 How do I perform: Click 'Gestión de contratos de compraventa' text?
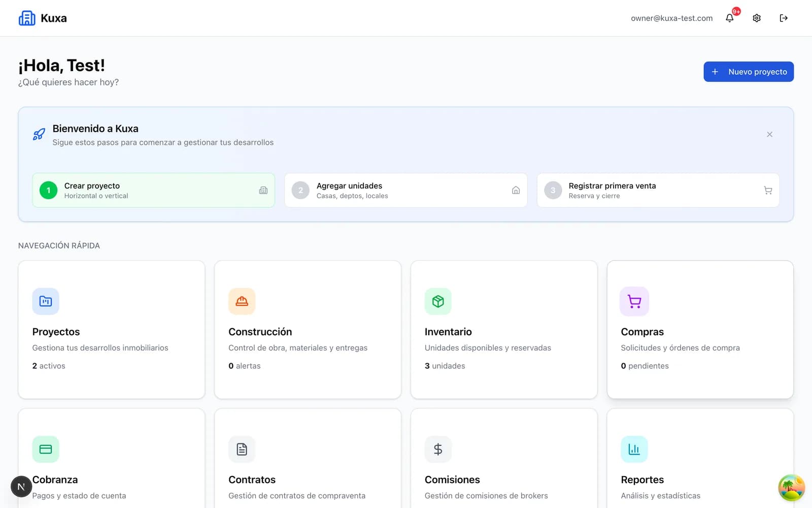tap(297, 496)
